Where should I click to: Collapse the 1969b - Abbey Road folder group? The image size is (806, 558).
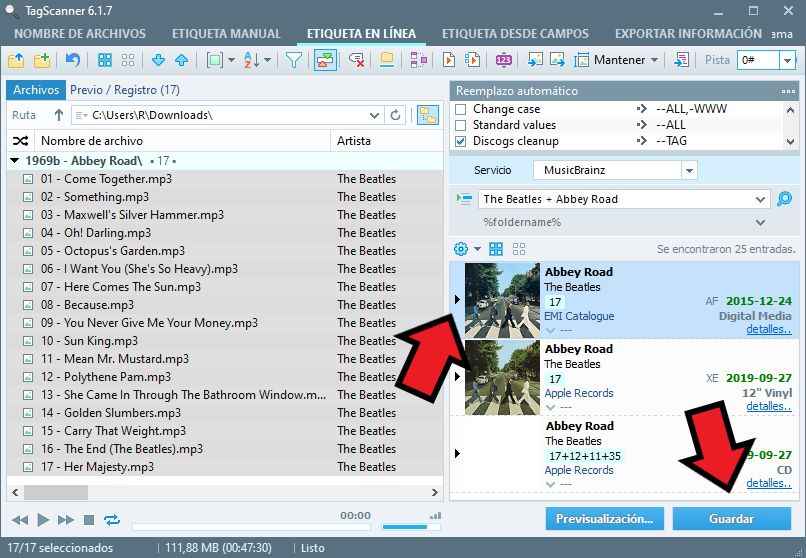(14, 161)
